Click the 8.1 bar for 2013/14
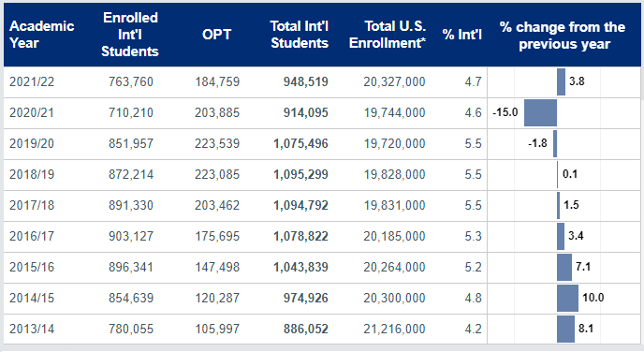This screenshot has width=644, height=352. click(565, 329)
